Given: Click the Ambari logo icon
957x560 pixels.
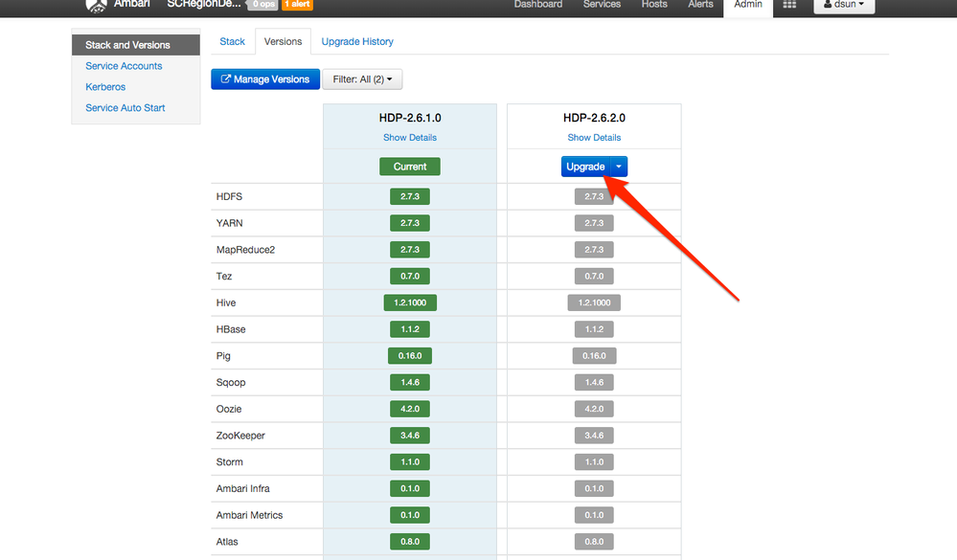Looking at the screenshot, I should [97, 6].
